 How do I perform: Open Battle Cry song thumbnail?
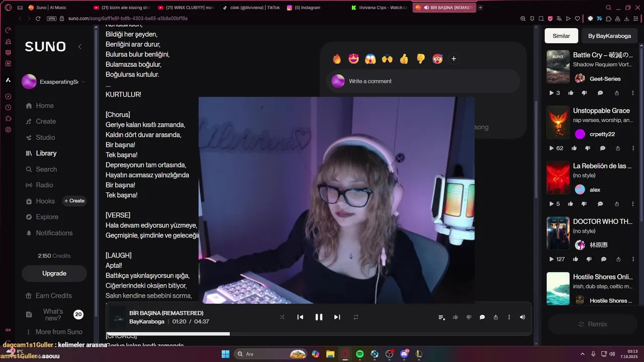(x=558, y=67)
